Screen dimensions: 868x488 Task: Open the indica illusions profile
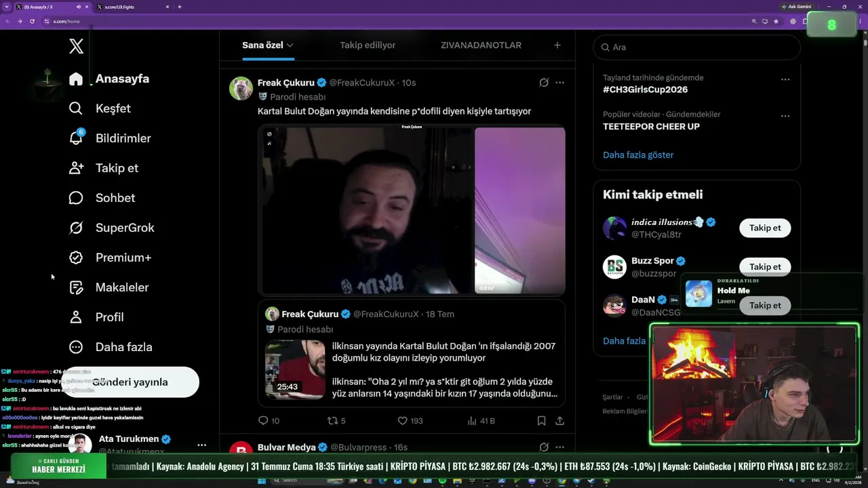[x=661, y=222]
